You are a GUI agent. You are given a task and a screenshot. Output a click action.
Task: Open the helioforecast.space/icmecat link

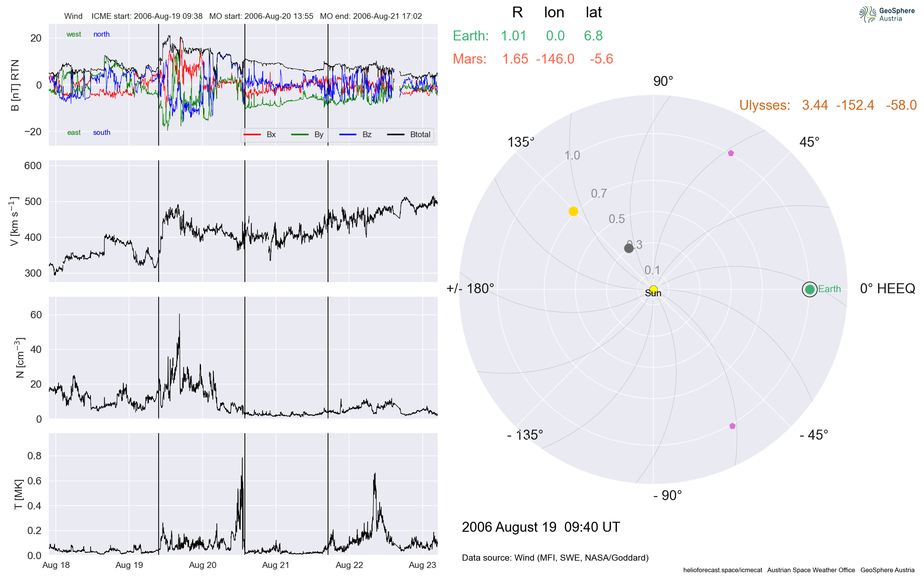[x=723, y=570]
